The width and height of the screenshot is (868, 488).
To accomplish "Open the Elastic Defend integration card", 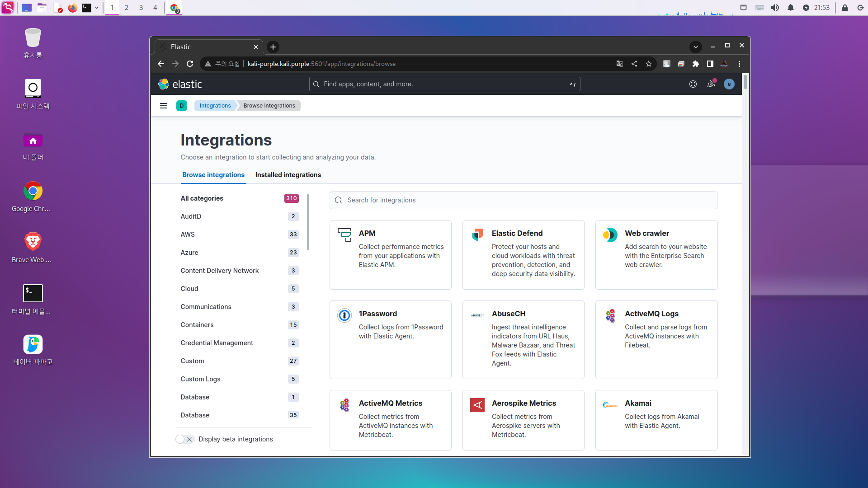I will 523,254.
